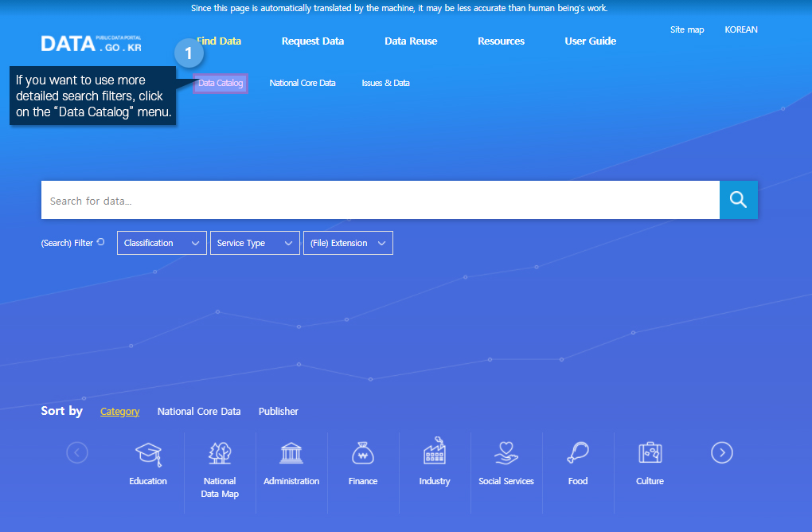The width and height of the screenshot is (812, 532).
Task: Select the Social Services heart icon
Action: (506, 454)
